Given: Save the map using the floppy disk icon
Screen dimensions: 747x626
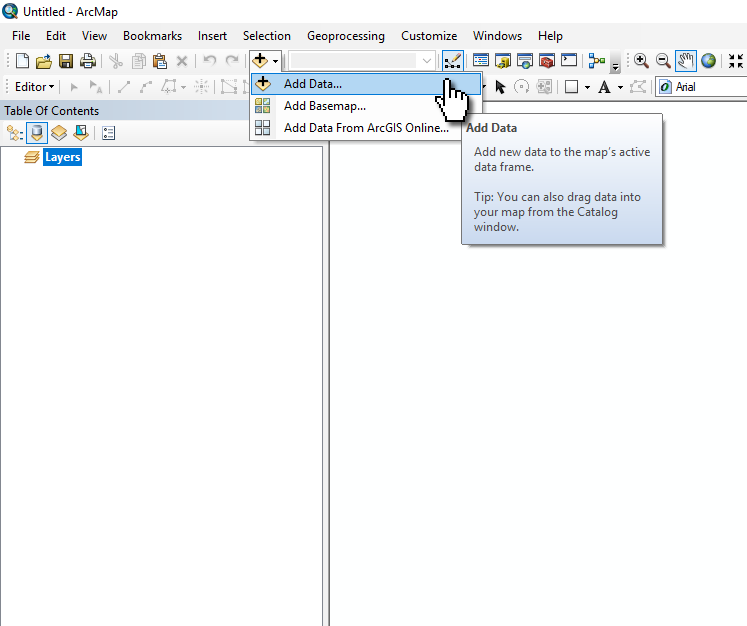Looking at the screenshot, I should (66, 61).
